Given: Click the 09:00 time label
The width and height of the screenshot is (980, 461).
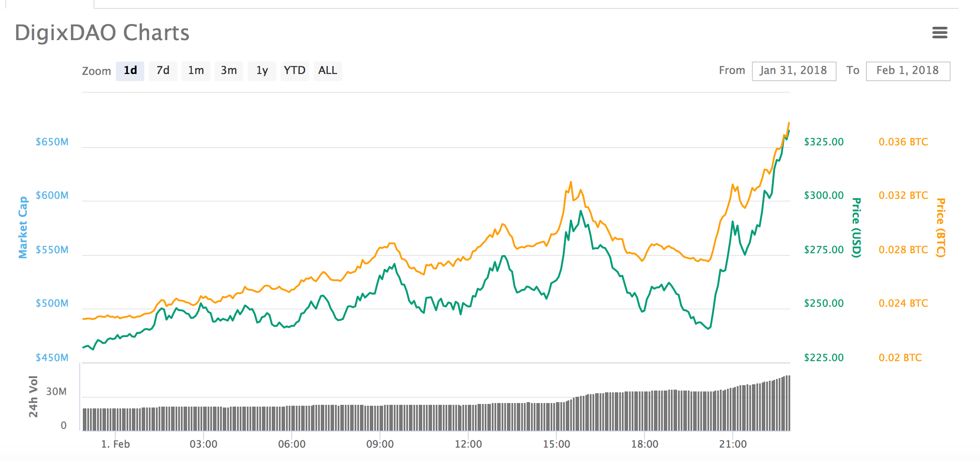Looking at the screenshot, I should (x=380, y=444).
